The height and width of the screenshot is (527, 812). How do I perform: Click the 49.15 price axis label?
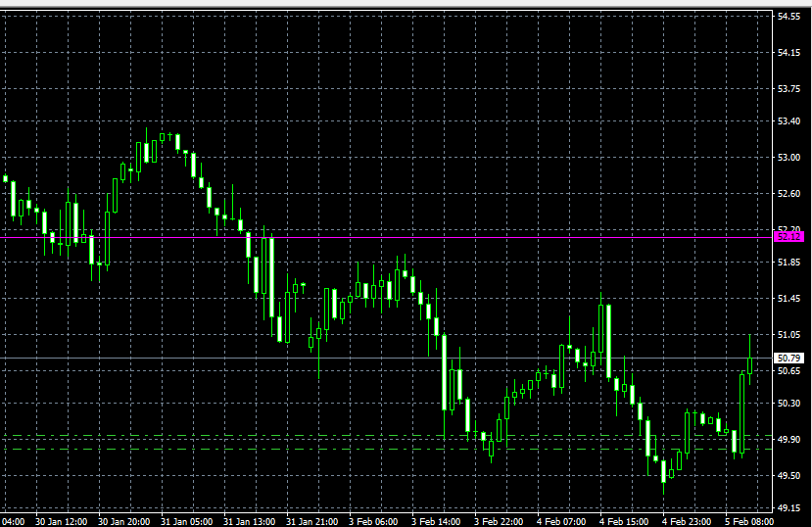(x=788, y=507)
